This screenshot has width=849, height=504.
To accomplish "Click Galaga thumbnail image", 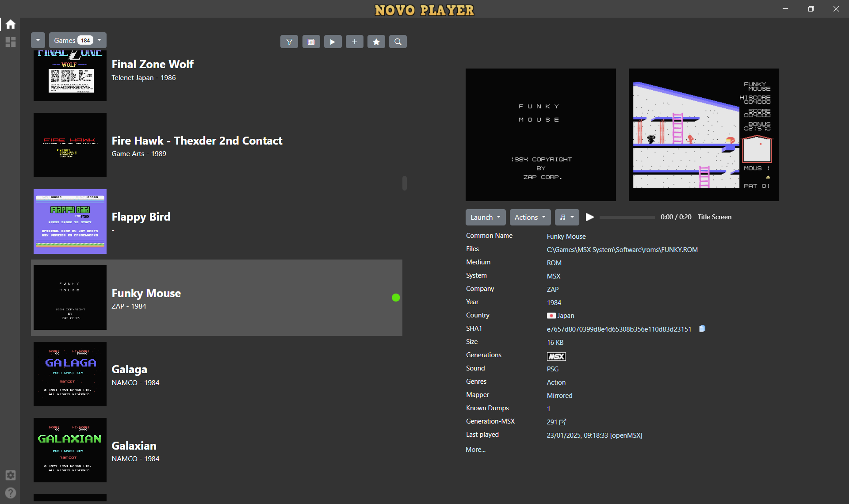I will [x=70, y=374].
